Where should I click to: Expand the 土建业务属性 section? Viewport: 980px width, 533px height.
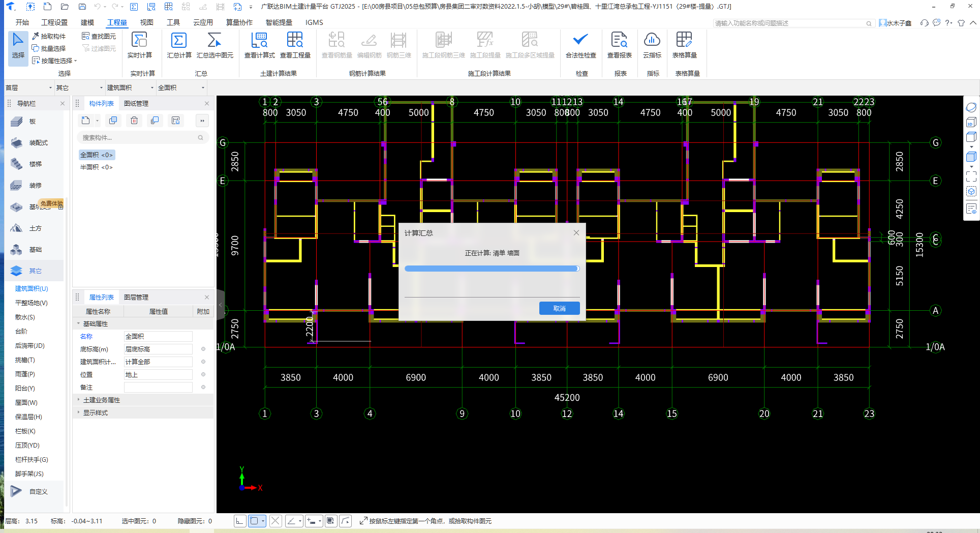78,400
